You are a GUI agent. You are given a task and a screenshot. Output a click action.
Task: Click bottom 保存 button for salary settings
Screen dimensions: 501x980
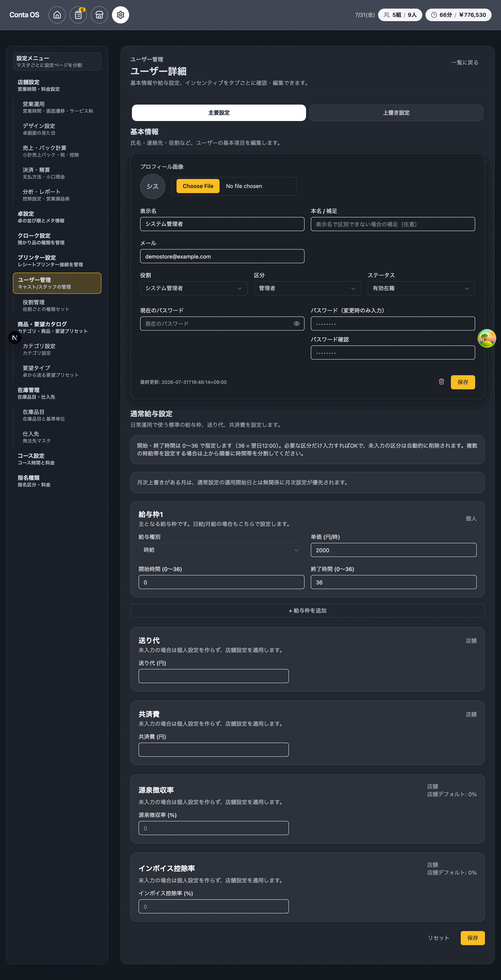click(473, 938)
